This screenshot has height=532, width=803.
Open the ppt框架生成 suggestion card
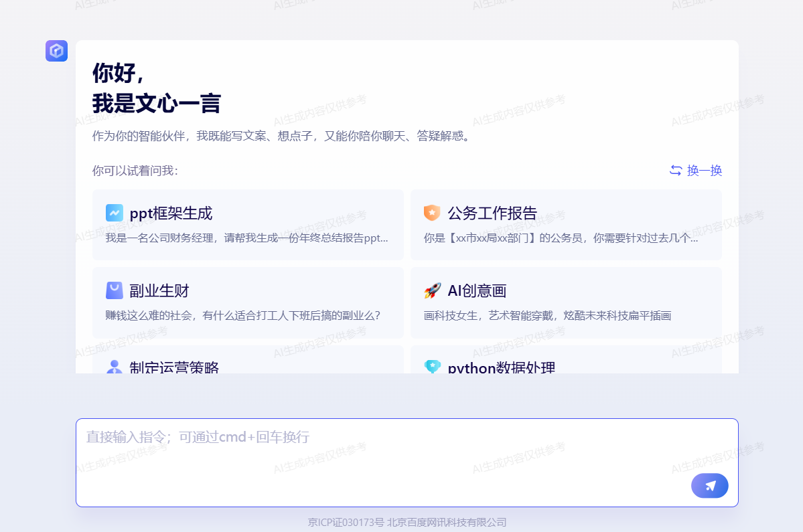point(248,225)
